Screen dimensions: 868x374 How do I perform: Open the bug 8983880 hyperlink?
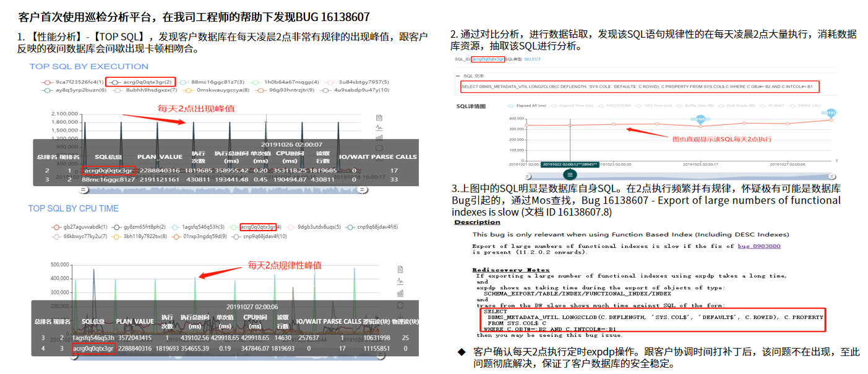coord(759,246)
